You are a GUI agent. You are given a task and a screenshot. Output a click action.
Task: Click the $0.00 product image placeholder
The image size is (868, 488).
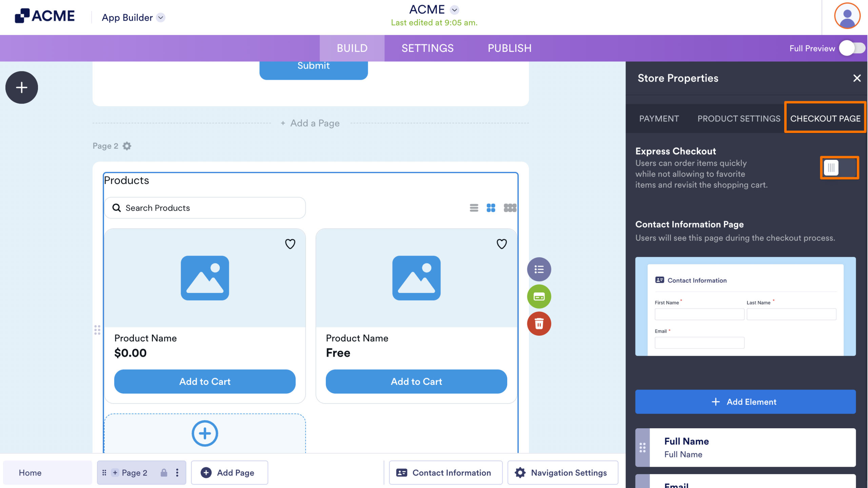point(205,278)
